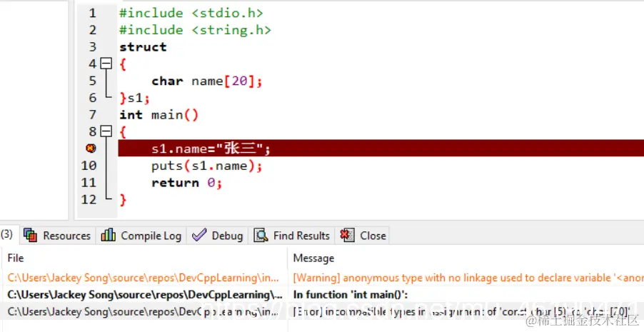Click the Find Results magnifier icon
Viewport: 644px width, 332px height.
[x=261, y=235]
